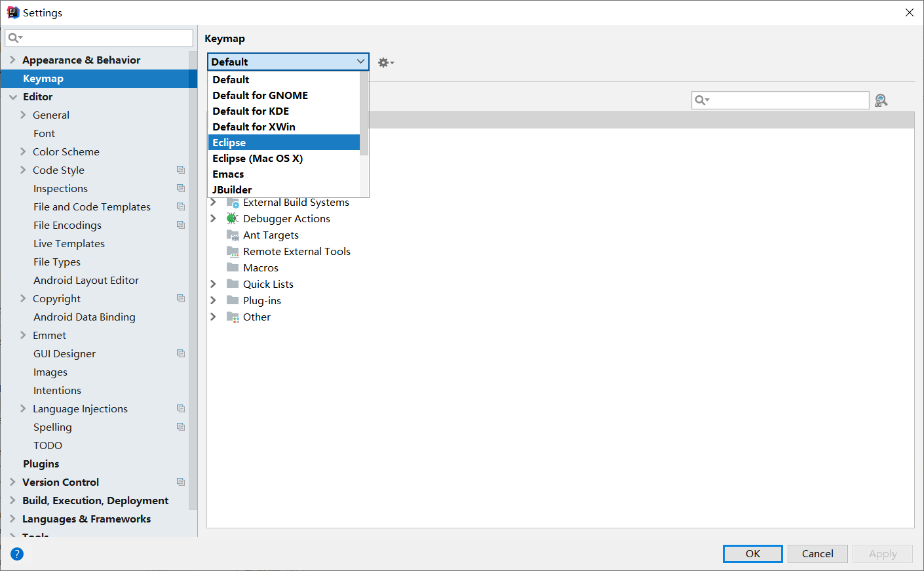924x571 pixels.
Task: Collapse the Editor section
Action: point(13,96)
